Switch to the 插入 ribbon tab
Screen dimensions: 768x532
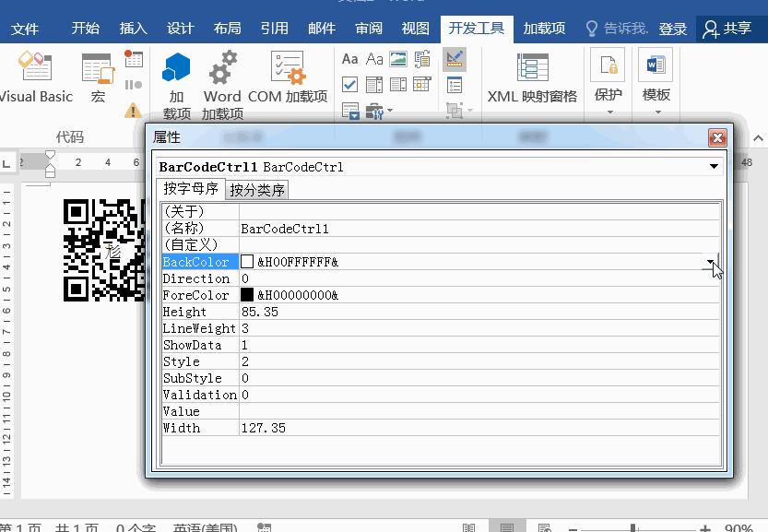(x=133, y=29)
